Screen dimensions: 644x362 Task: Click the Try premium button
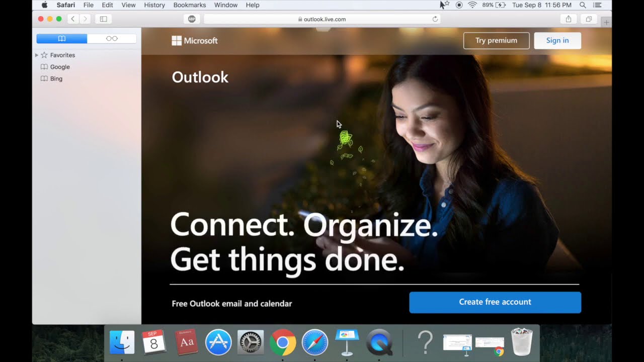click(x=496, y=41)
